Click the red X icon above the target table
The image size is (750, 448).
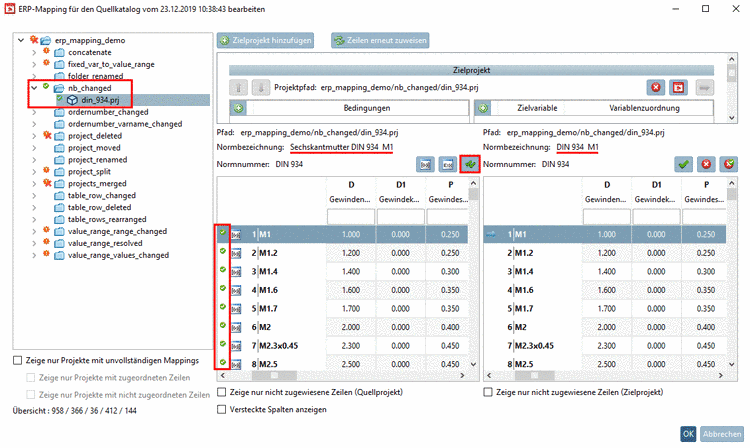tap(706, 164)
